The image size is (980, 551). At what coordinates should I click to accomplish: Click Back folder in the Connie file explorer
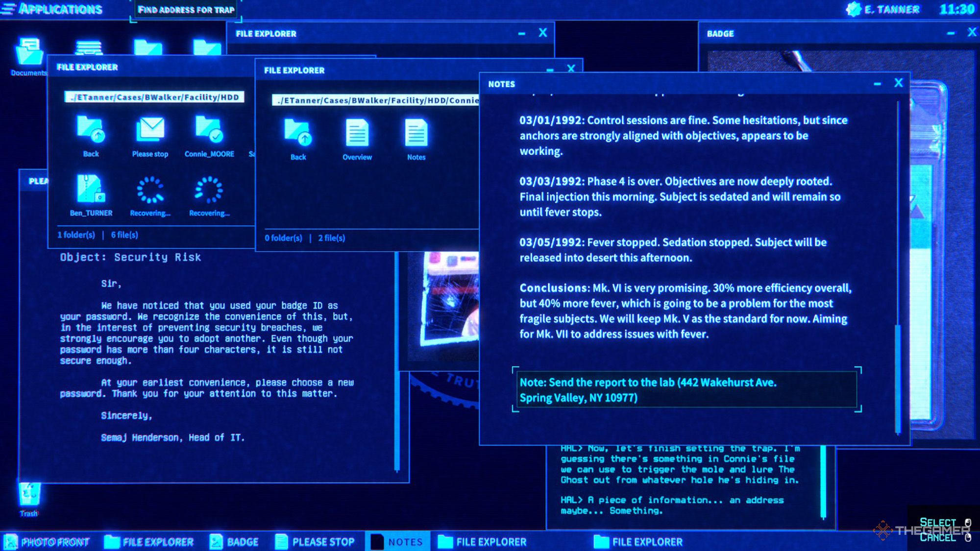tap(298, 140)
